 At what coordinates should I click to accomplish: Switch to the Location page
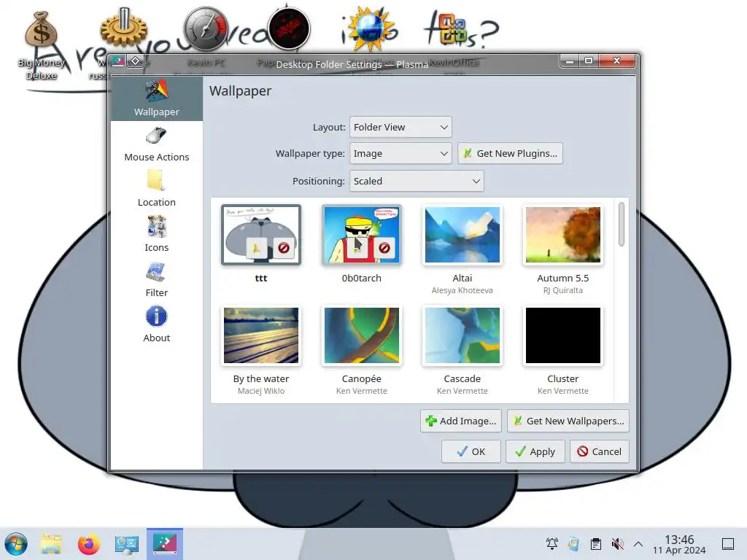point(157,190)
